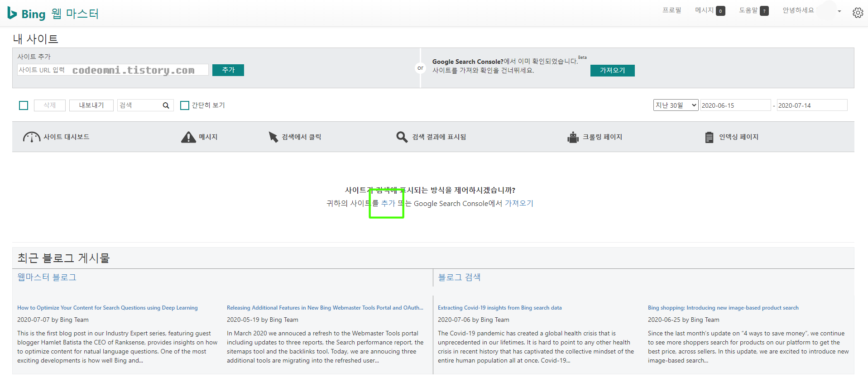Open 'Extracting Covid-19 insights' blog post

click(x=499, y=308)
